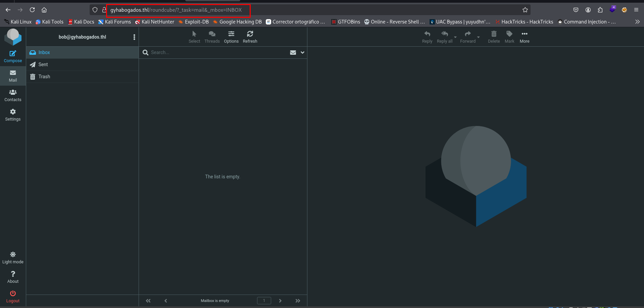Click the page number field
The width and height of the screenshot is (644, 308).
pos(264,301)
